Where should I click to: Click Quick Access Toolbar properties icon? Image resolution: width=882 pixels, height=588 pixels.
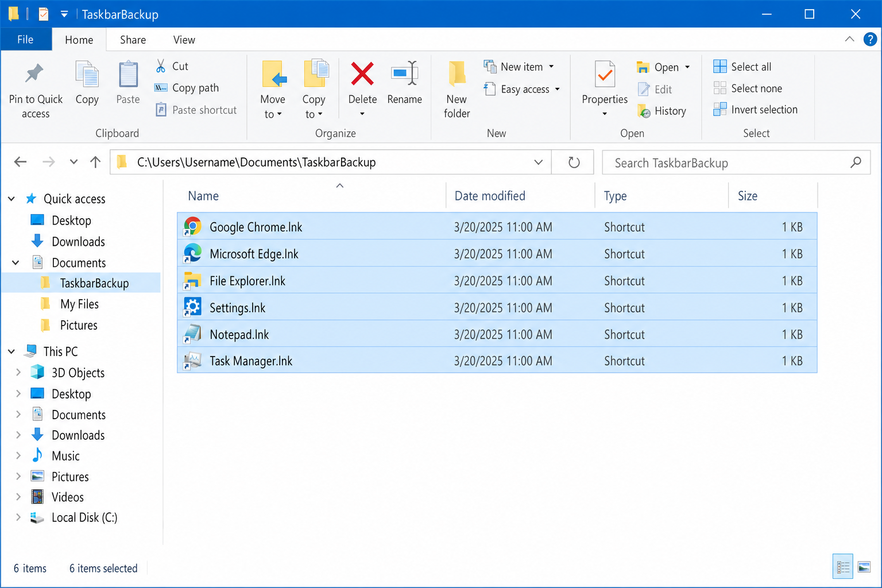[x=44, y=14]
